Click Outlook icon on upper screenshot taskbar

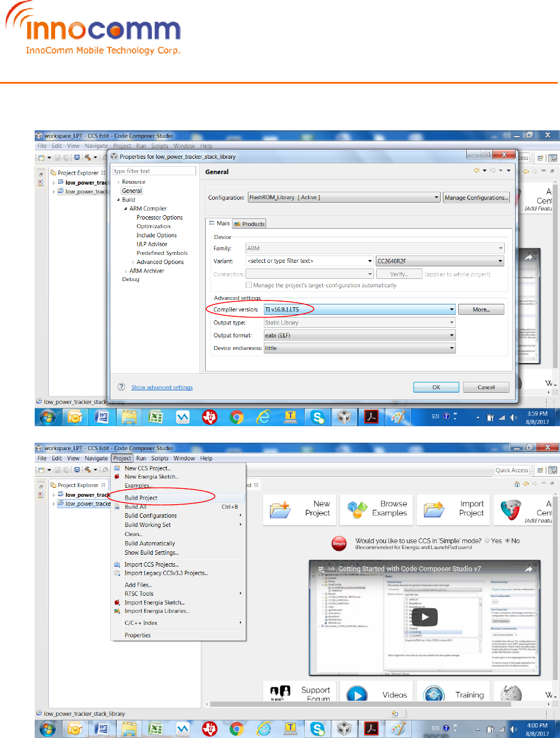coord(75,417)
